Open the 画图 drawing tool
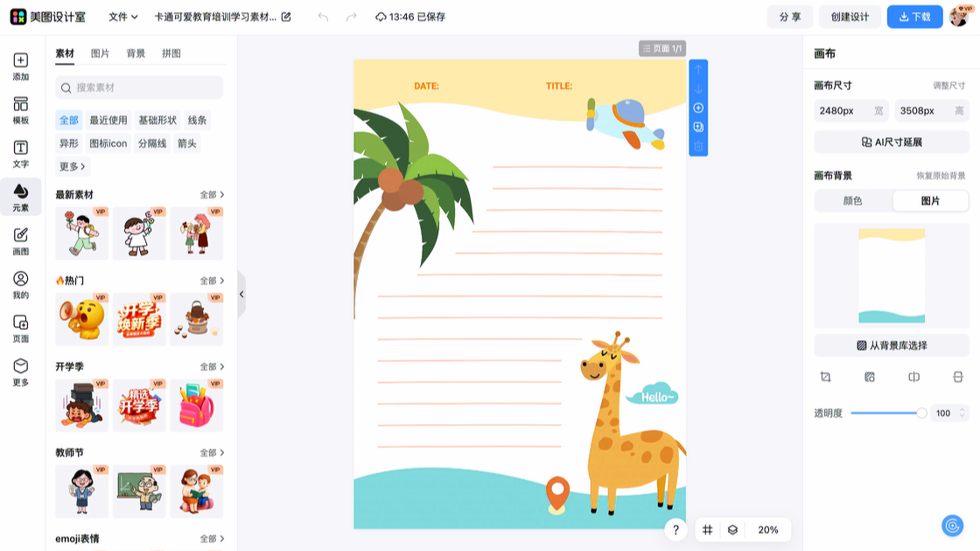Screen dimensions: 980x551 click(x=20, y=241)
